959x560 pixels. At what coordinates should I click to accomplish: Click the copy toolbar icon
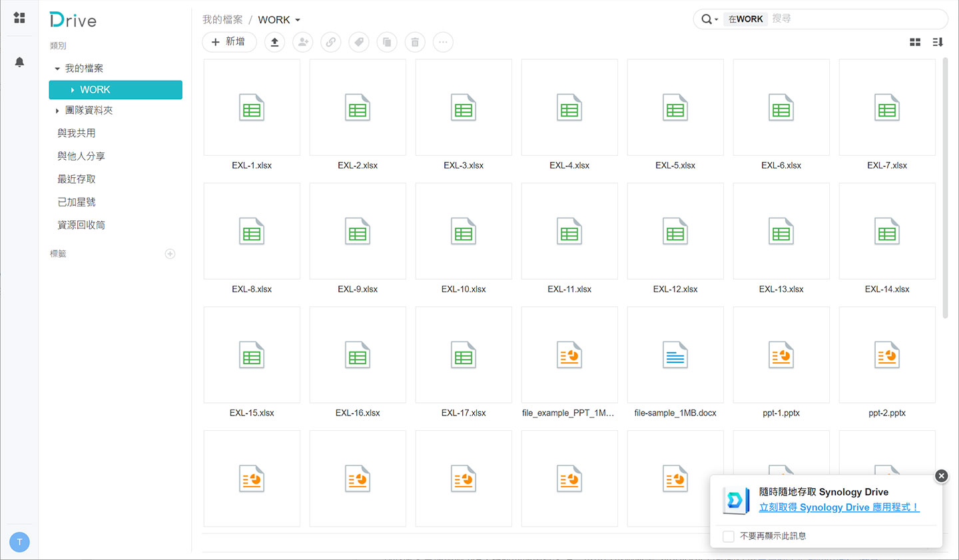pyautogui.click(x=387, y=42)
